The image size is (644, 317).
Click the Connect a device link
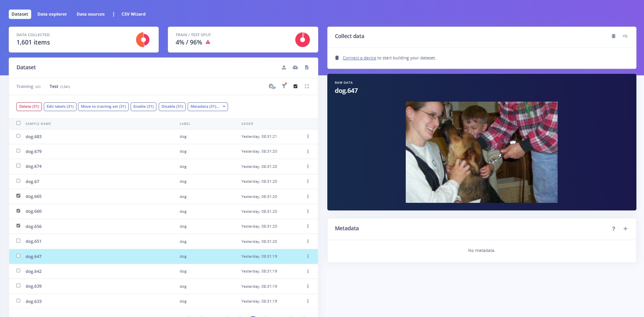pos(359,58)
